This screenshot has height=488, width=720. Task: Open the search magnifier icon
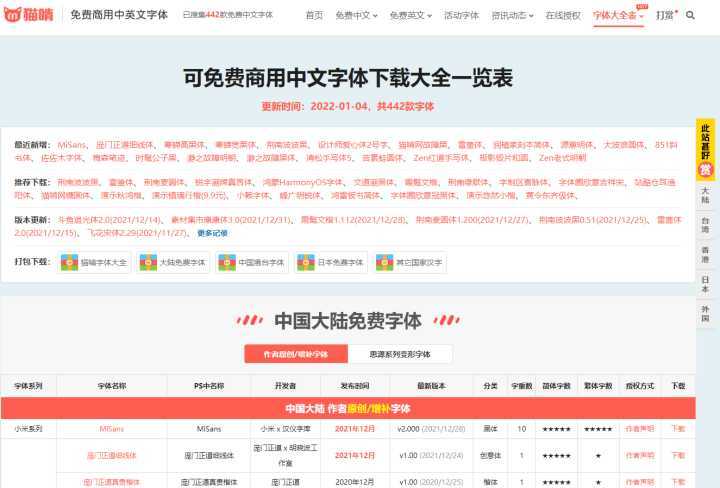tap(690, 15)
